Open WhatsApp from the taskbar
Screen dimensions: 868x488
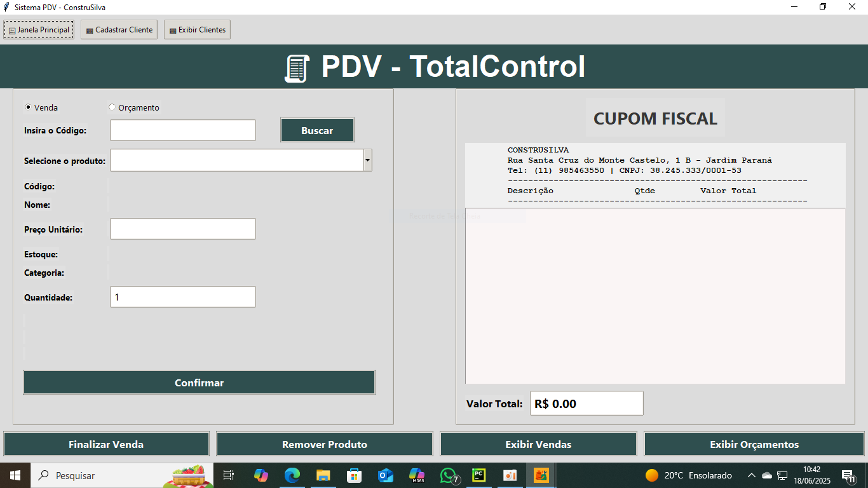[x=449, y=475]
